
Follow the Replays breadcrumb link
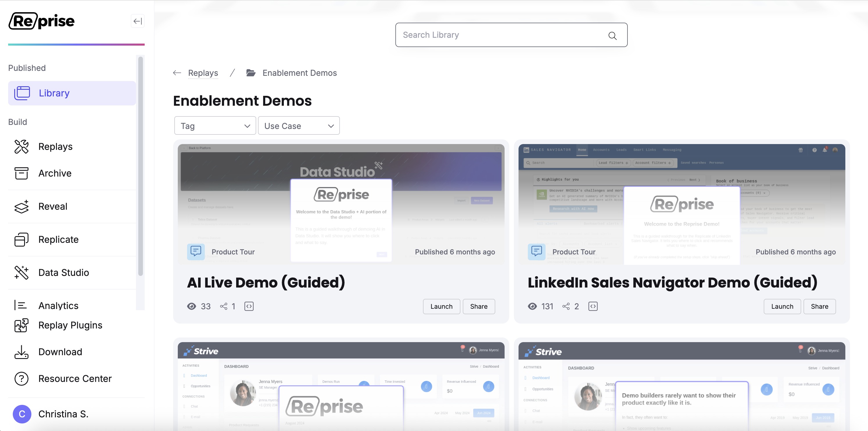tap(203, 73)
